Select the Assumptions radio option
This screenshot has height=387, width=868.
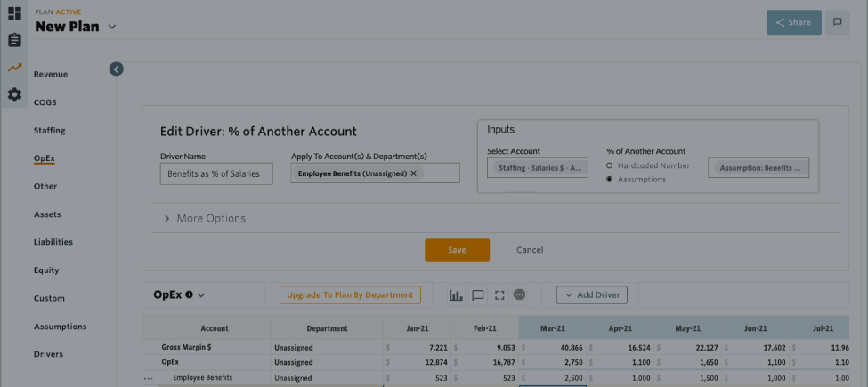pyautogui.click(x=609, y=180)
